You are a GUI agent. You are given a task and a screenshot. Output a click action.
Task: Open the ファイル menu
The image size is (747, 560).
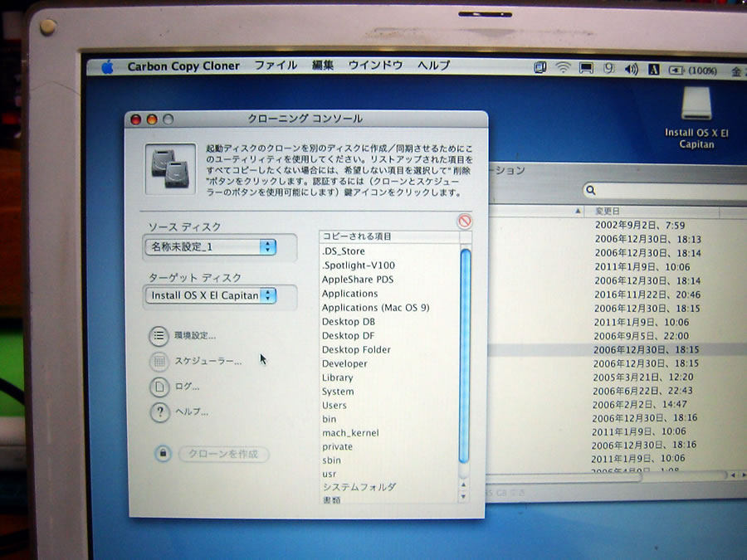[276, 66]
